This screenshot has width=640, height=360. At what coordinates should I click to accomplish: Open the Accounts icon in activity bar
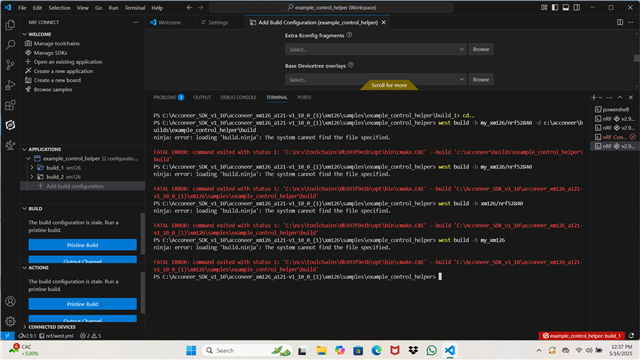(x=10, y=302)
